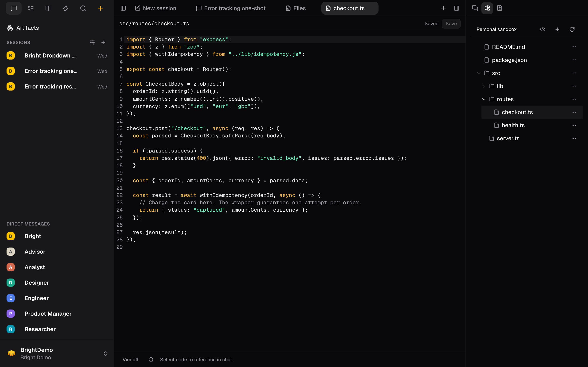This screenshot has height=367, width=588.
Task: Expand the lib folder
Action: click(x=484, y=86)
